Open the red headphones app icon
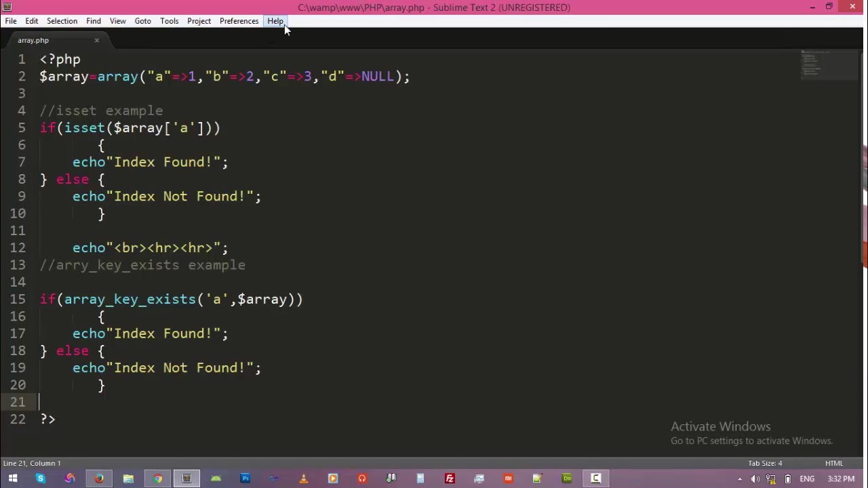 point(361,479)
